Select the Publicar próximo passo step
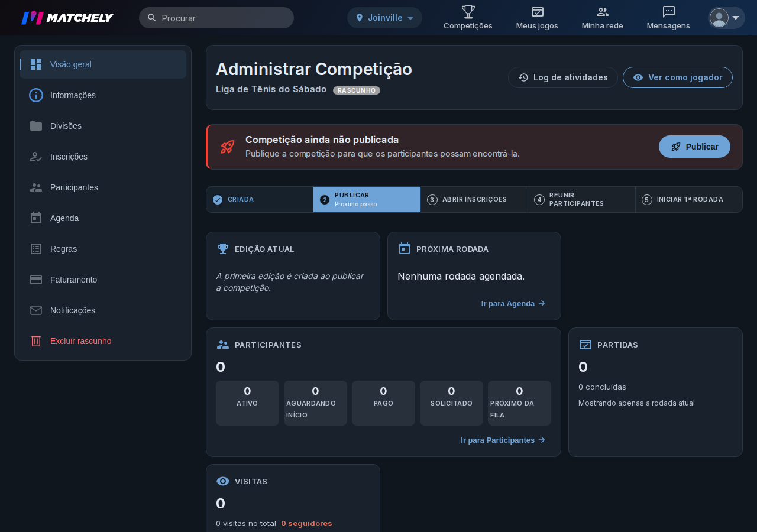The height and width of the screenshot is (532, 757). coord(367,200)
